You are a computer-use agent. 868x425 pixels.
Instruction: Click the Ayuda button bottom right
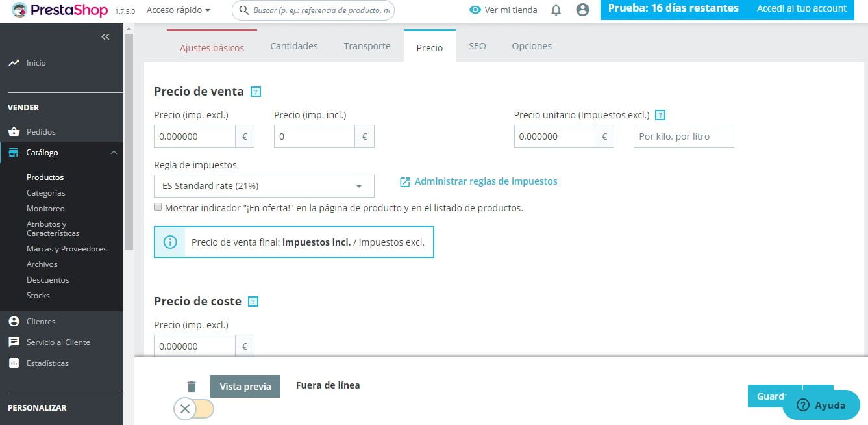(821, 404)
